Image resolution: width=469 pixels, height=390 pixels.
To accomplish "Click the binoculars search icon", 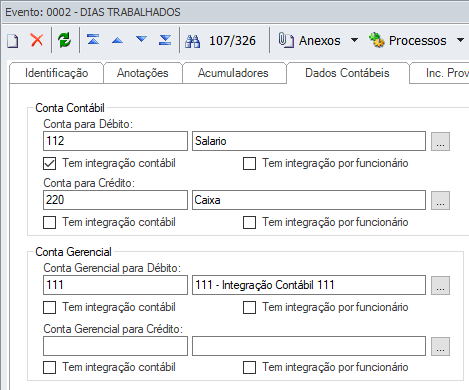I will tap(192, 41).
